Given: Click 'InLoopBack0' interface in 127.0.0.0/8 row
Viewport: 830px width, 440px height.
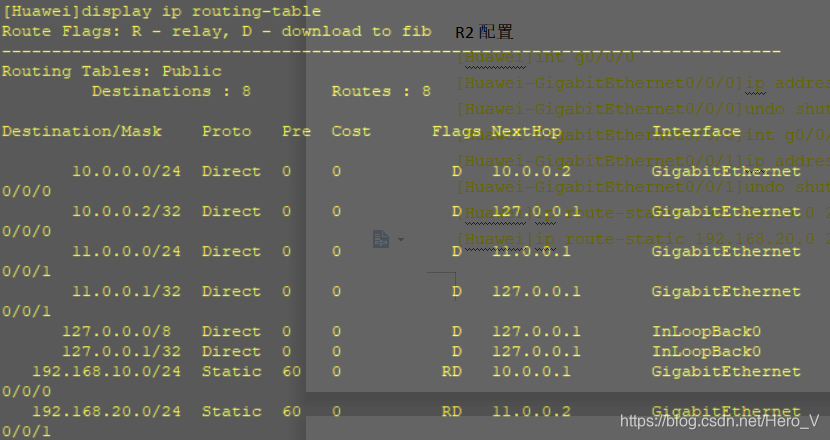Looking at the screenshot, I should coord(706,331).
